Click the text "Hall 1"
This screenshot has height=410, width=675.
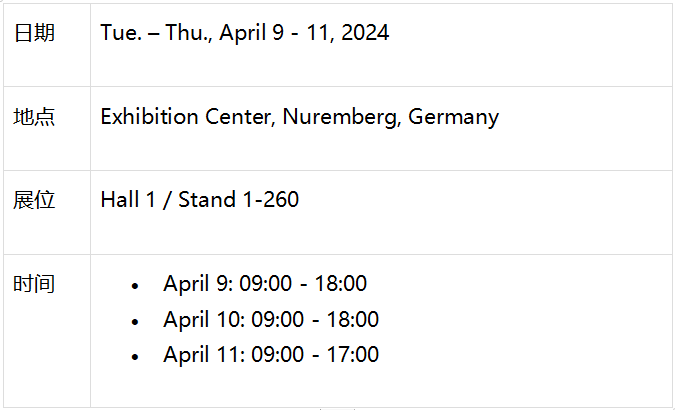coord(135,200)
